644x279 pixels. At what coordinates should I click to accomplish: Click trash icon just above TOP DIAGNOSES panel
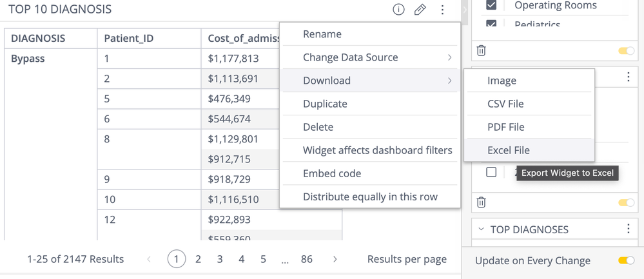(482, 202)
